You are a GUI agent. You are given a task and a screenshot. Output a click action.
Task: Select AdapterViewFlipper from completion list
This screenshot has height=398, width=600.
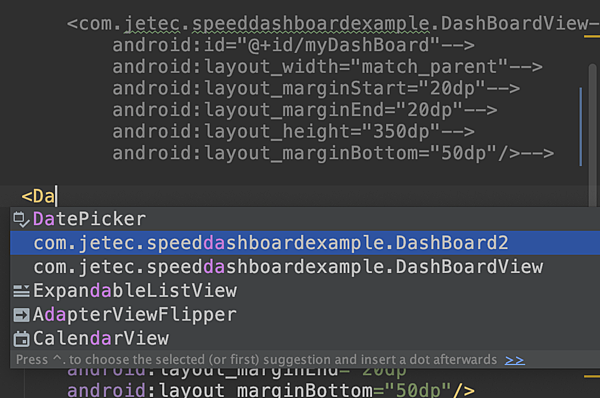click(x=305, y=315)
